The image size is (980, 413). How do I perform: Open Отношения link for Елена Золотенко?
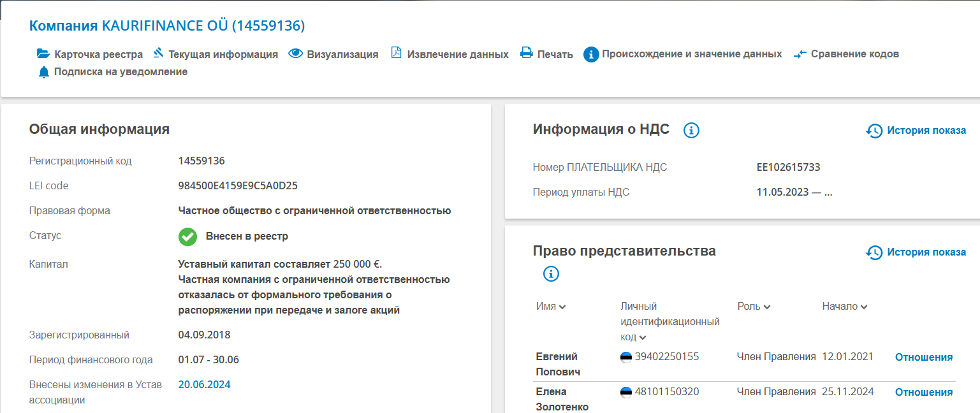(923, 392)
